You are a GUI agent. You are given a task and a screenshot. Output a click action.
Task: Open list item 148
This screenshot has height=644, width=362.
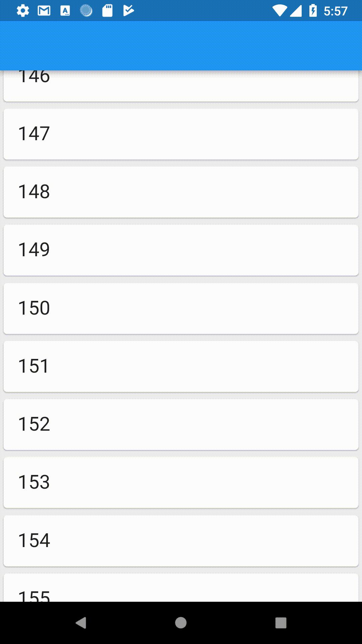point(181,192)
